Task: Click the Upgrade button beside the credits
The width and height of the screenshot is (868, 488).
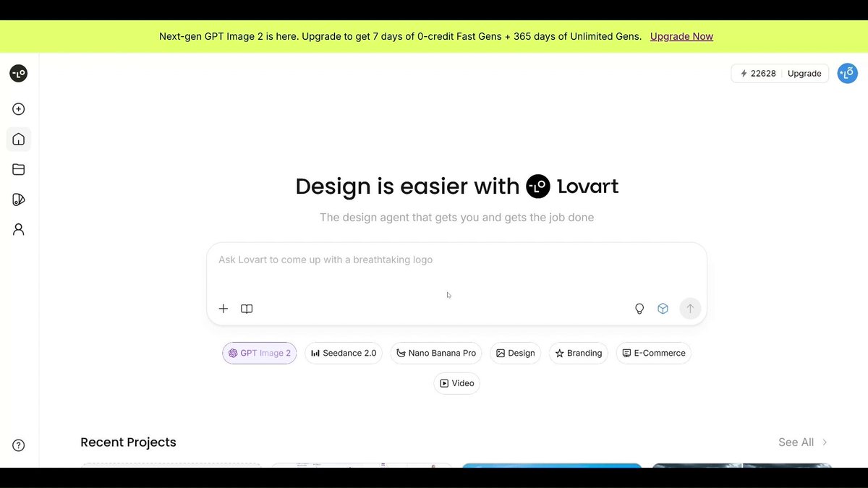Action: click(804, 74)
